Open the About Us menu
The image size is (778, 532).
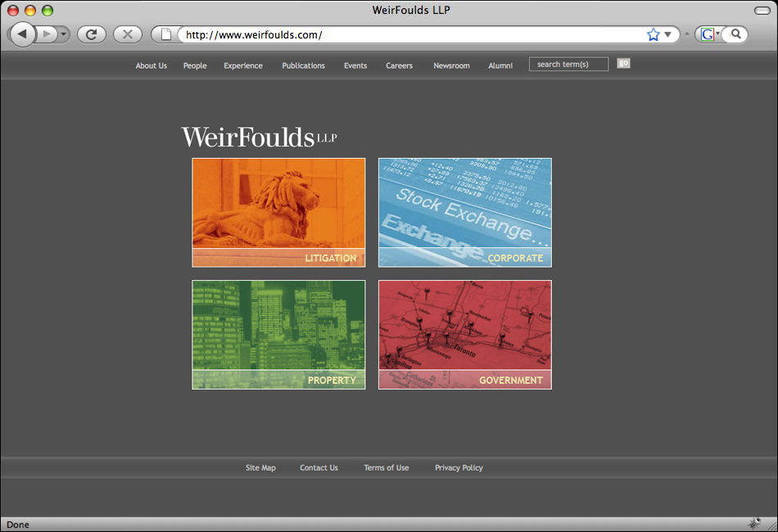click(152, 65)
